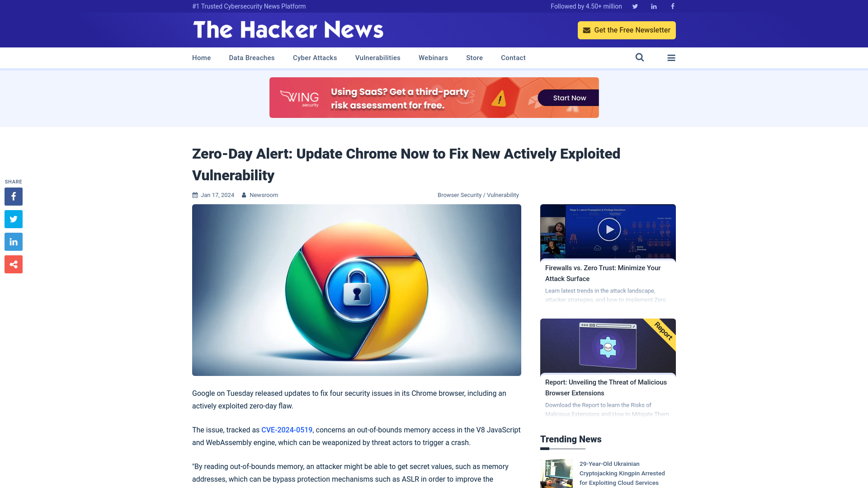Open the Data Breaches menu item
Image resolution: width=868 pixels, height=488 pixels.
coord(251,57)
